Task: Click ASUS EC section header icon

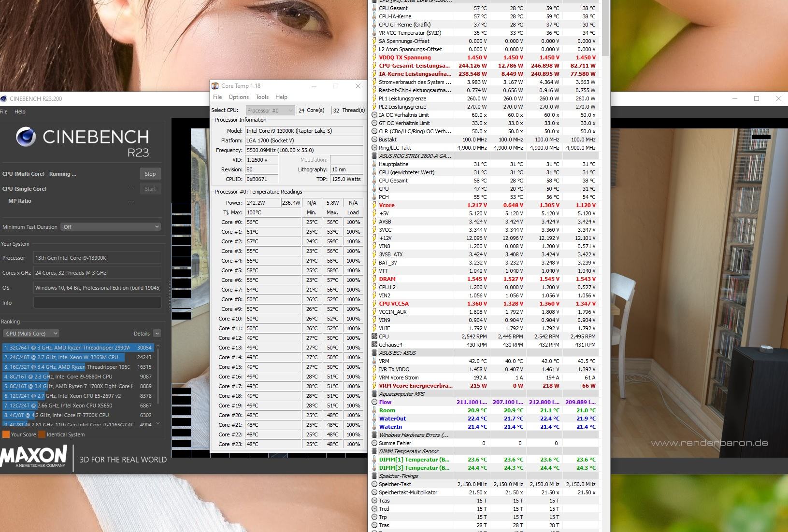Action: 374,353
